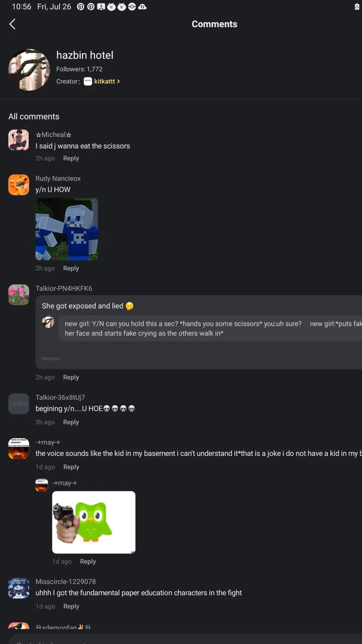The height and width of the screenshot is (644, 362).
Task: Go back using the arrow icon
Action: pyautogui.click(x=12, y=24)
